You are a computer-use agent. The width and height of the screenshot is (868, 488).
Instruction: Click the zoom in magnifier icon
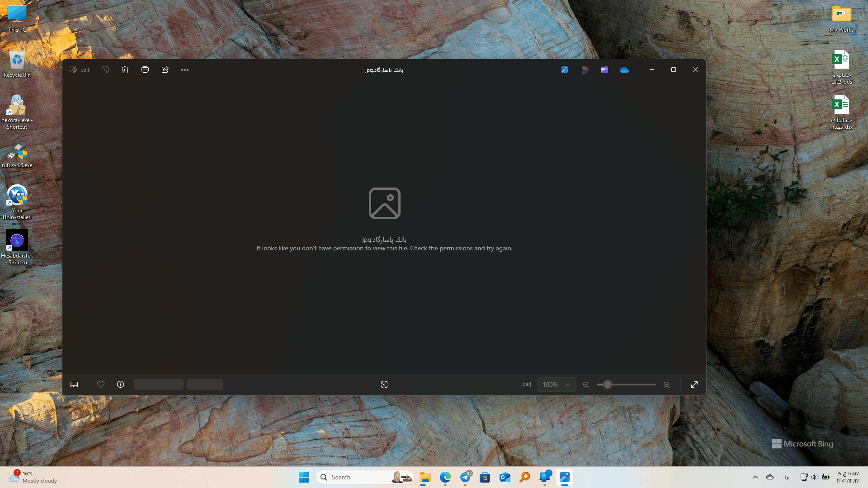[666, 385]
